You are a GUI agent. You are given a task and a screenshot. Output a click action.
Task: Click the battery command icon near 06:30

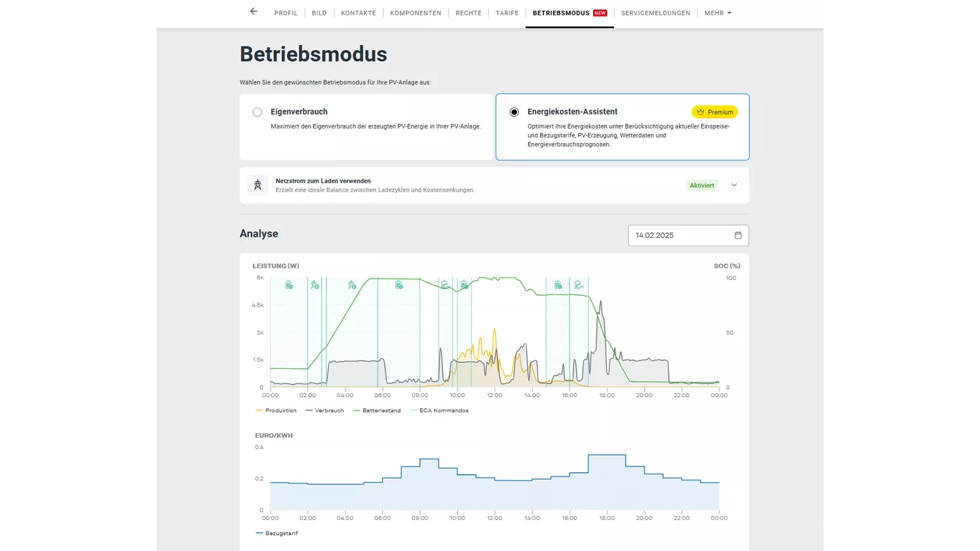click(x=399, y=285)
